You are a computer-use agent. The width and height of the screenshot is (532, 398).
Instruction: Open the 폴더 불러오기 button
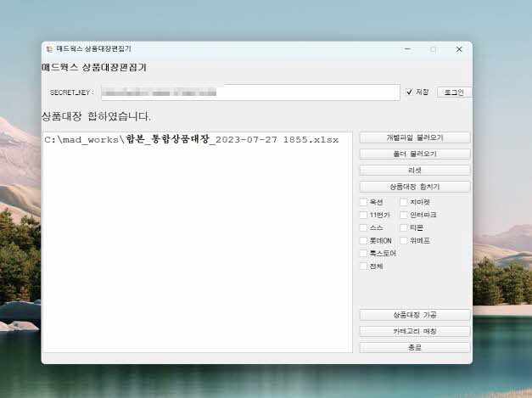(x=415, y=154)
